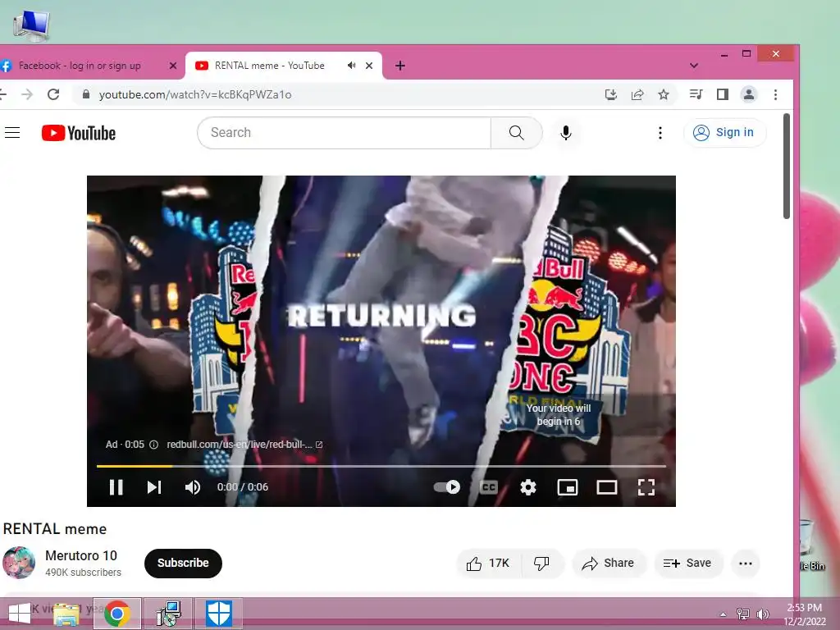Click the video progress bar
Viewport: 840px width, 630px height.
(381, 466)
